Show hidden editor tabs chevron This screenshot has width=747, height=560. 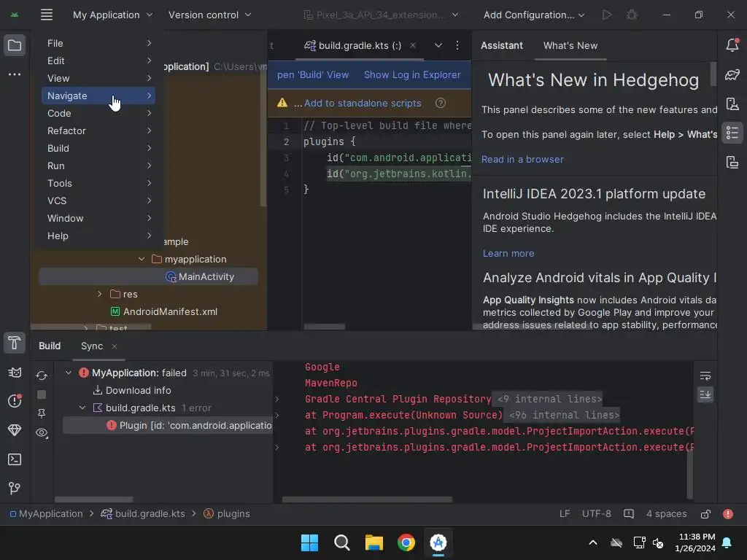pyautogui.click(x=438, y=45)
